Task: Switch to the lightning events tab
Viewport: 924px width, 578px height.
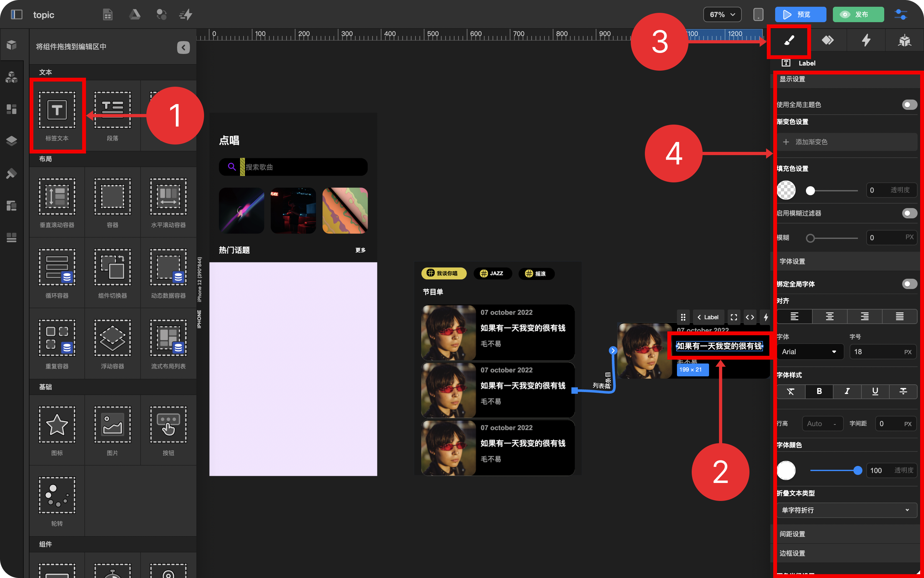Action: click(866, 40)
